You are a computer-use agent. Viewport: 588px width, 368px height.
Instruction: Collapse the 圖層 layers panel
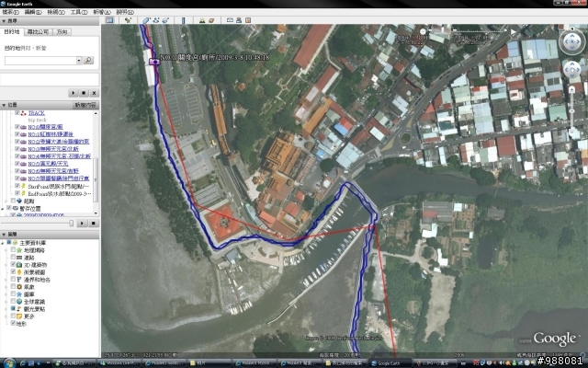[4, 235]
